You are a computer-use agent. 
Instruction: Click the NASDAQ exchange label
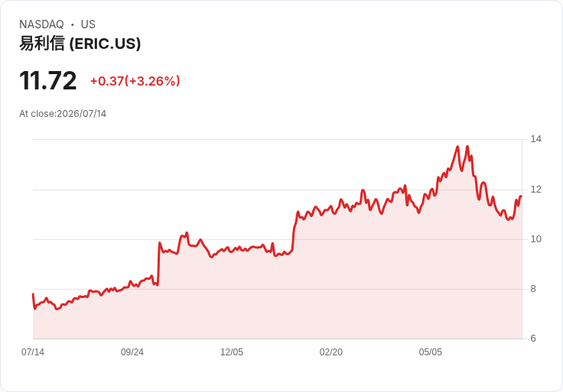tap(41, 24)
